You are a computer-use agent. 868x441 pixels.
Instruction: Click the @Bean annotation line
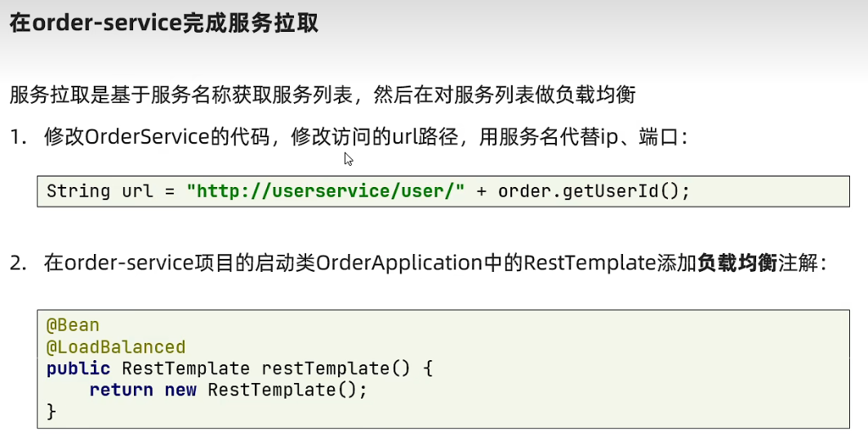[73, 325]
